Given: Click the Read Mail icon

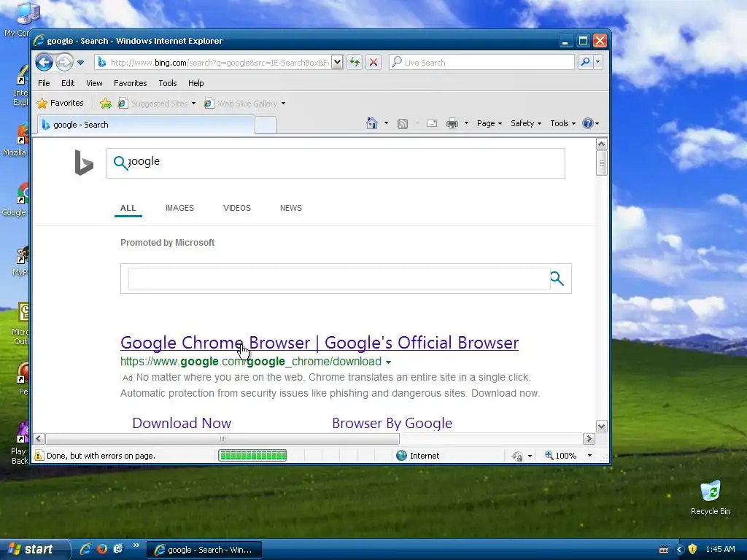Looking at the screenshot, I should coord(432,123).
